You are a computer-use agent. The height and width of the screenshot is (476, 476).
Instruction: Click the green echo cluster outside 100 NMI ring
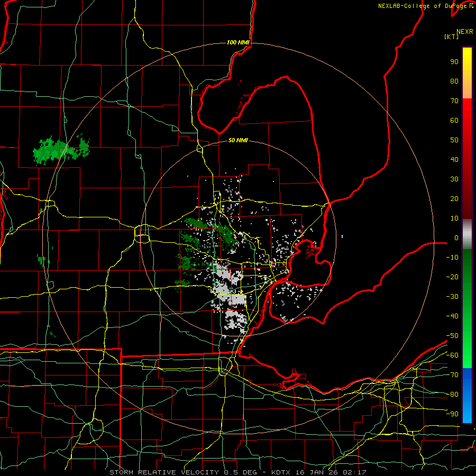(61, 150)
